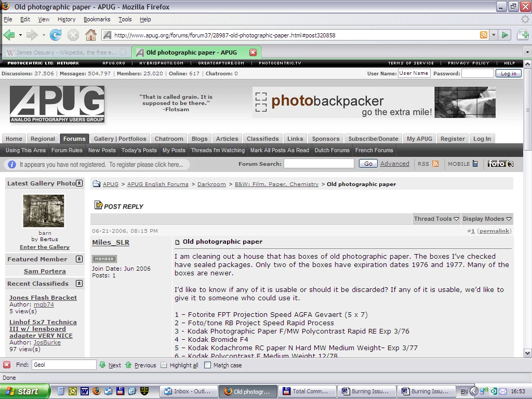Image resolution: width=532 pixels, height=399 pixels.
Task: Find Previous using the green up arrow
Action: point(128,365)
